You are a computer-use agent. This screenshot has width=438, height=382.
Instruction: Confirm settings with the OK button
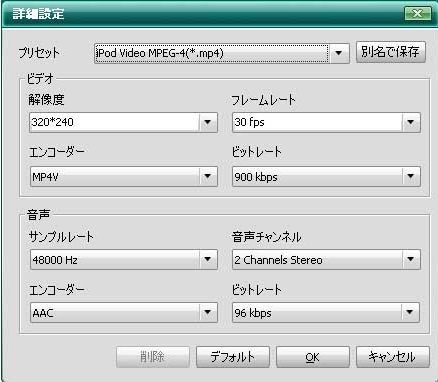point(313,357)
